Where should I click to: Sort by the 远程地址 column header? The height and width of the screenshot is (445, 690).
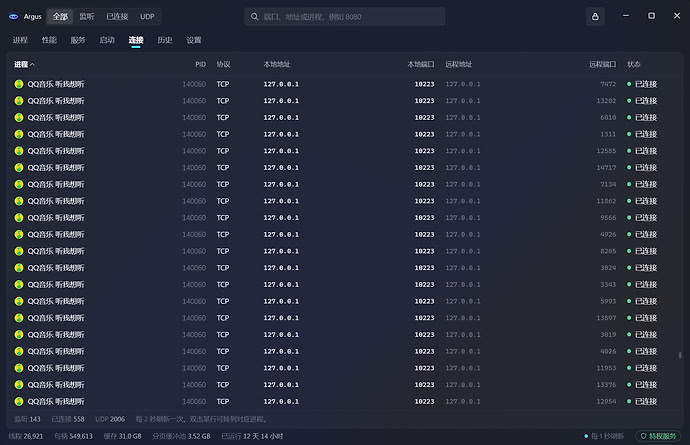[459, 64]
